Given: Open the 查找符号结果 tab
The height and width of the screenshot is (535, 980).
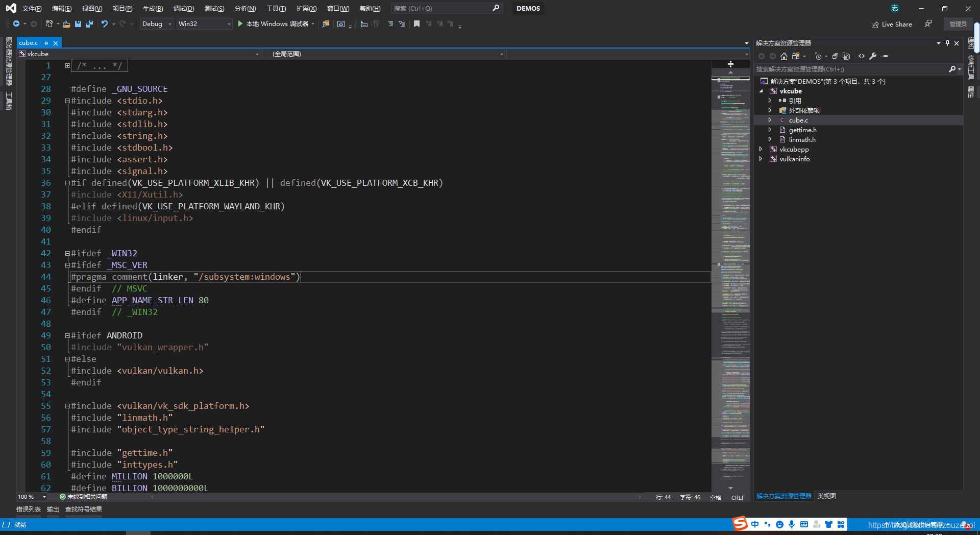Looking at the screenshot, I should click(84, 509).
